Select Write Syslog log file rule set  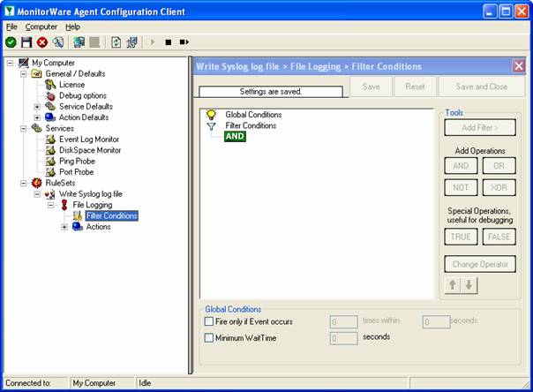point(90,193)
